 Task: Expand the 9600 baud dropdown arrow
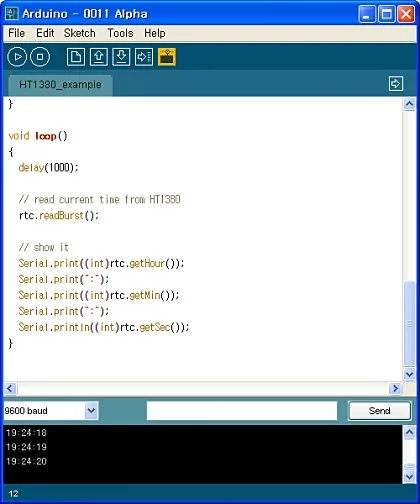click(91, 411)
